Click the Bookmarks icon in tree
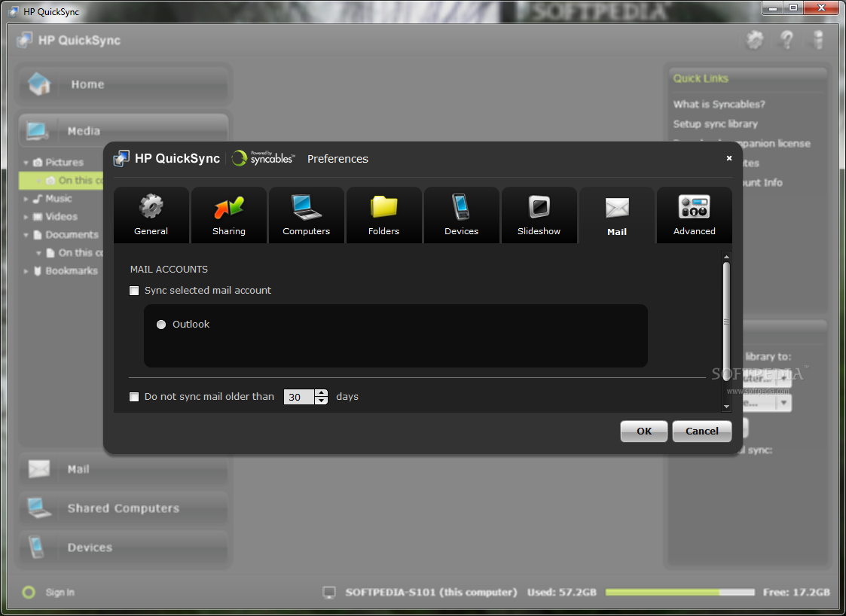Viewport: 846px width, 616px height. (x=38, y=271)
